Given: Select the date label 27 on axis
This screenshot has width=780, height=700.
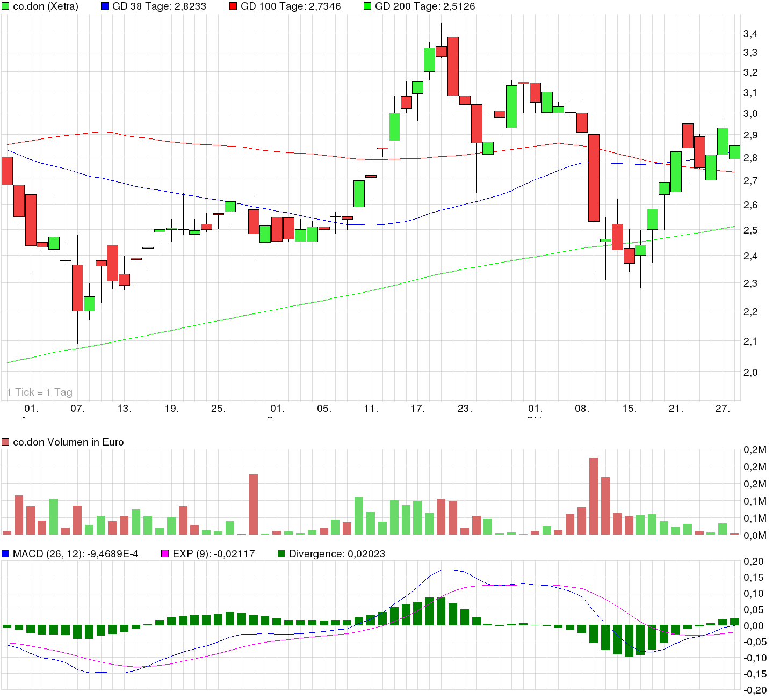Looking at the screenshot, I should (723, 408).
